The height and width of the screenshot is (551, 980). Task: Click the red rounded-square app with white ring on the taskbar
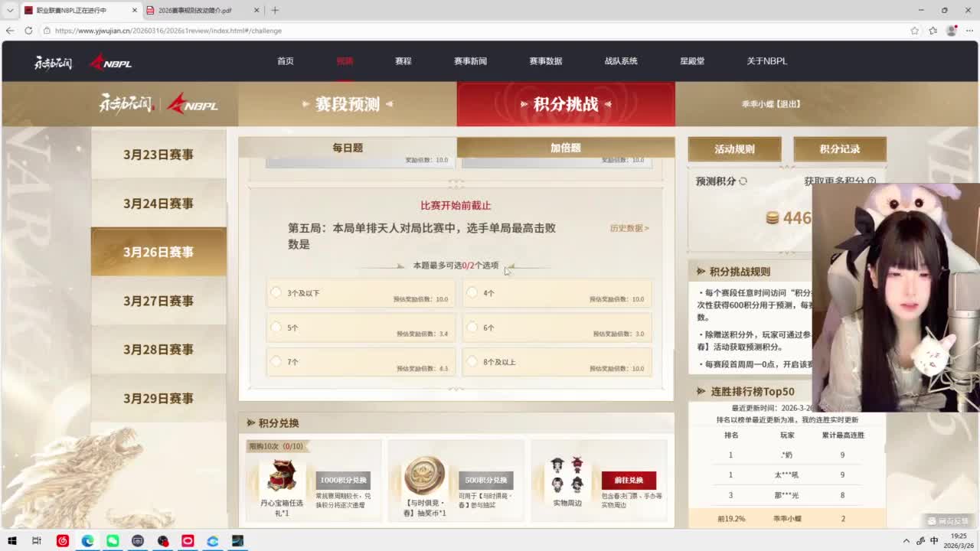188,541
